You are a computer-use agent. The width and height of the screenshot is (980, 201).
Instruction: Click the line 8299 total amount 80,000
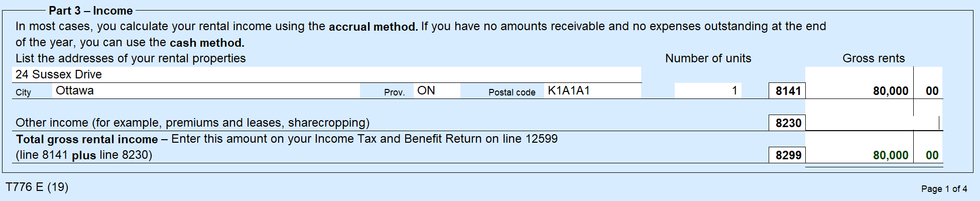[859, 155]
